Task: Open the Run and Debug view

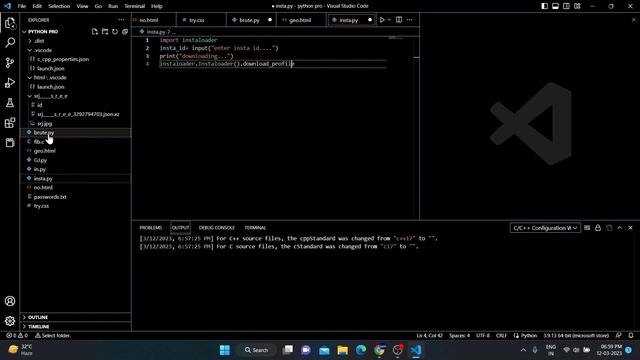Action: click(10, 82)
